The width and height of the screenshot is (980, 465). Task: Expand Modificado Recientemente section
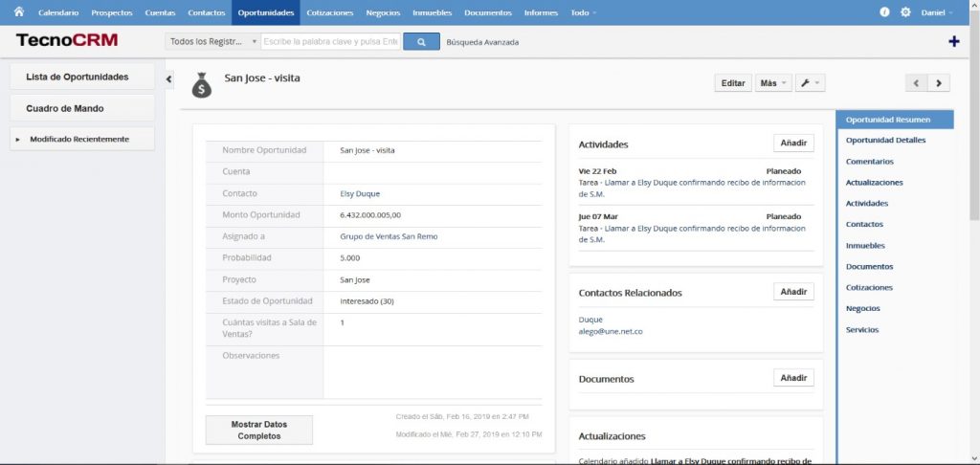point(81,139)
